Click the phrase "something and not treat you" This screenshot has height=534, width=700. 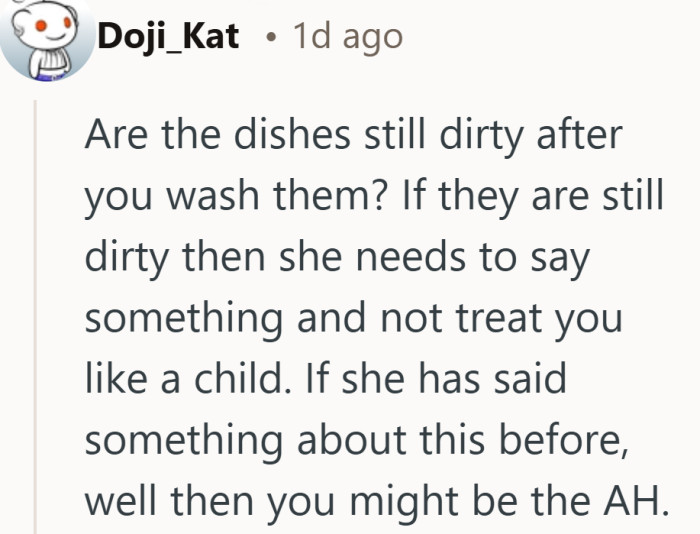353,320
